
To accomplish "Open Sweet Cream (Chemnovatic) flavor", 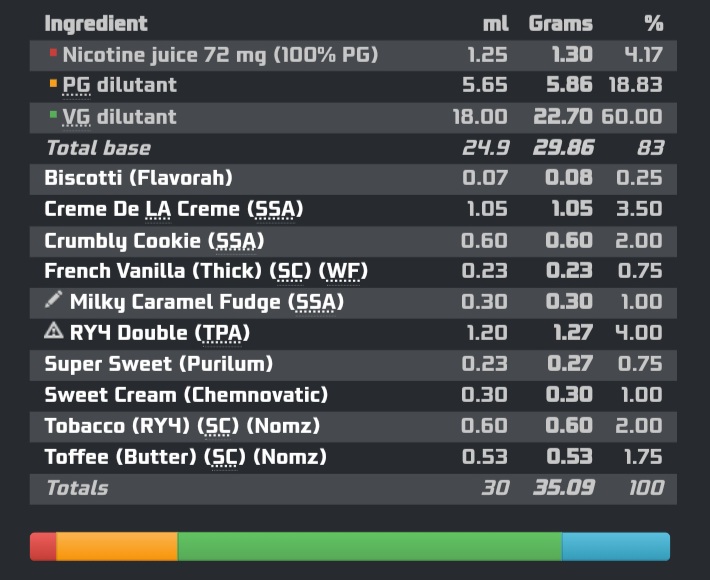I will 186,395.
